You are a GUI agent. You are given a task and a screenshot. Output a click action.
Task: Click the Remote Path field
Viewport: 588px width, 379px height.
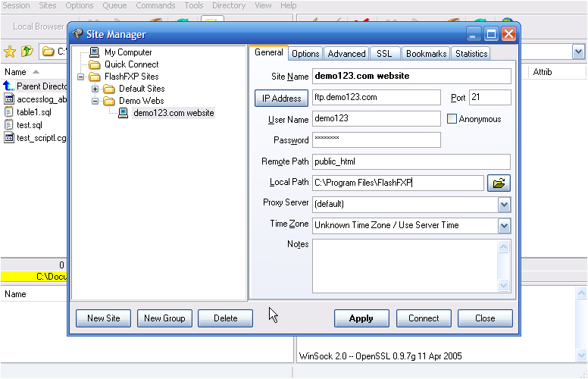point(411,161)
